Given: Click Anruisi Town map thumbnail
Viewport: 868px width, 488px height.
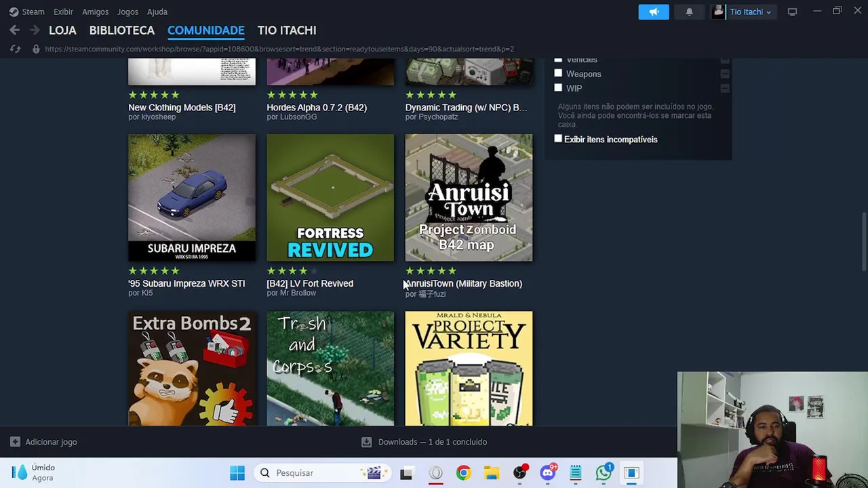Looking at the screenshot, I should (x=469, y=197).
